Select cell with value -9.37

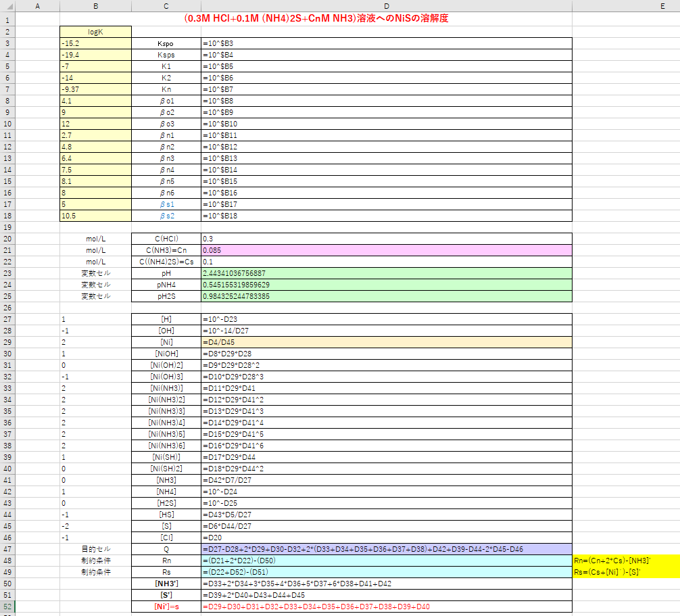pos(96,89)
